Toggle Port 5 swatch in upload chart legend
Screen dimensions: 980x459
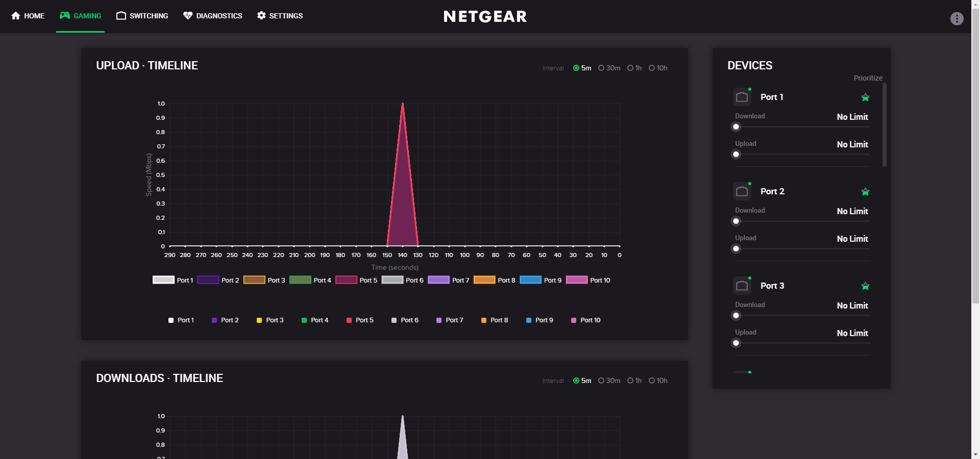pyautogui.click(x=346, y=279)
